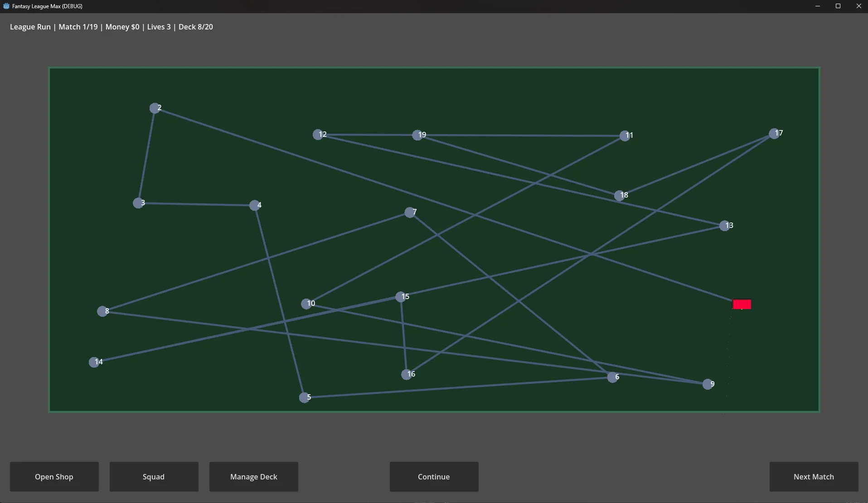The height and width of the screenshot is (503, 868).
Task: Click the Godot app icon in title bar
Action: pyautogui.click(x=6, y=6)
